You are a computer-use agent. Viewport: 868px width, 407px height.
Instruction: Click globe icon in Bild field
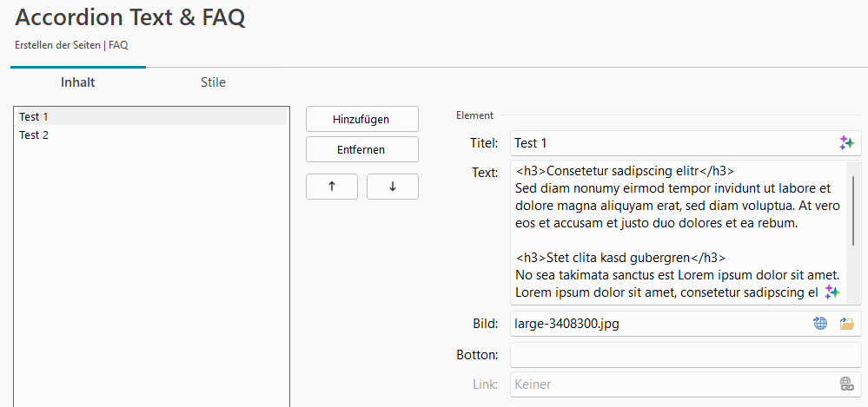pos(819,324)
